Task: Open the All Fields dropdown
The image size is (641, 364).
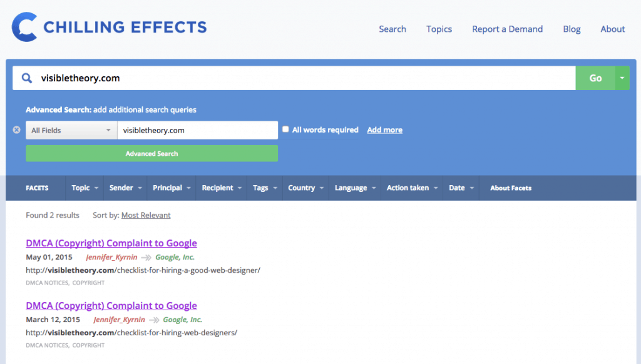Action: (71, 130)
